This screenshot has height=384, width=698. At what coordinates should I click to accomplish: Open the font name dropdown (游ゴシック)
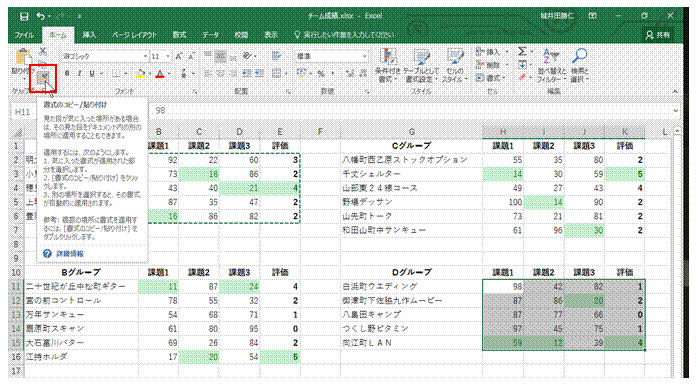click(x=145, y=57)
